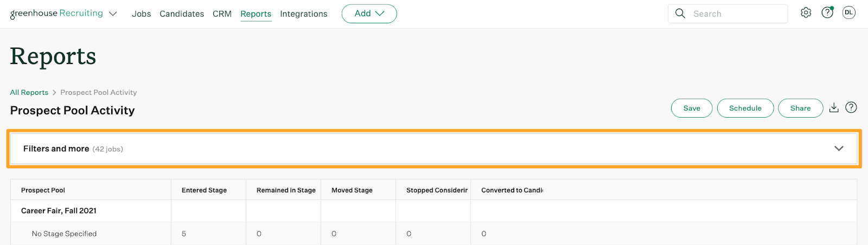The height and width of the screenshot is (245, 868).
Task: Schedule this report
Action: 745,108
